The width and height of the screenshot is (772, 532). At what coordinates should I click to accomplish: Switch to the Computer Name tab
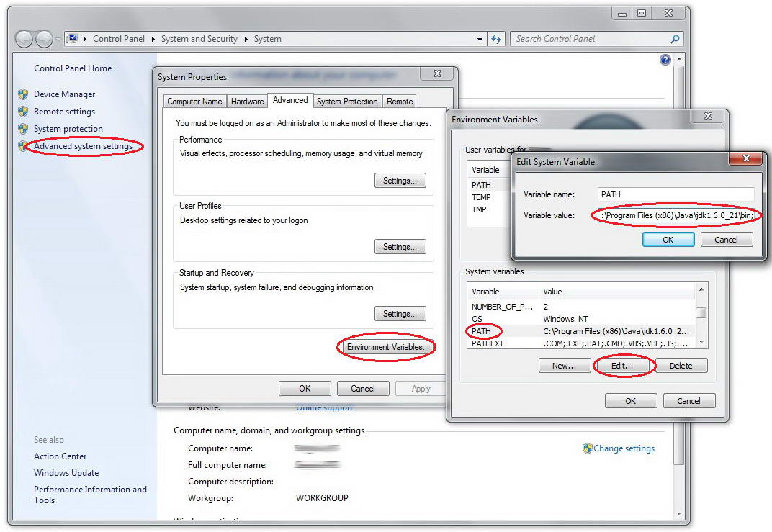(x=194, y=102)
